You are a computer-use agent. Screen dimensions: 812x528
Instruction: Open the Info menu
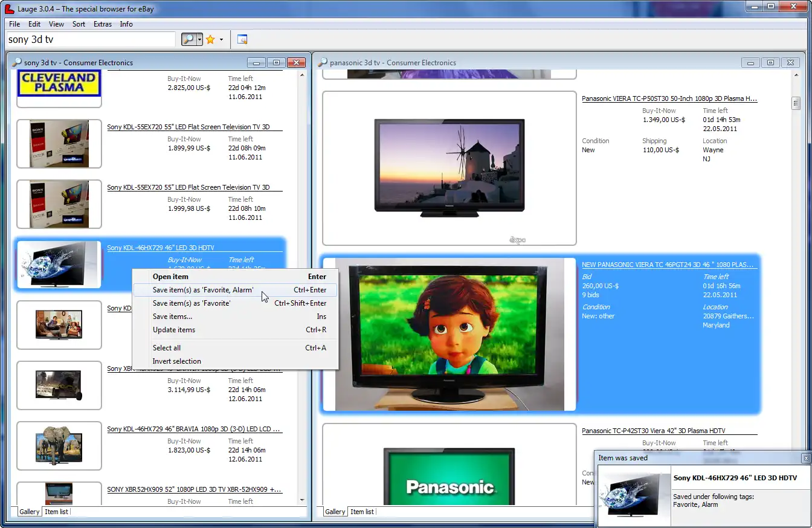click(x=126, y=24)
